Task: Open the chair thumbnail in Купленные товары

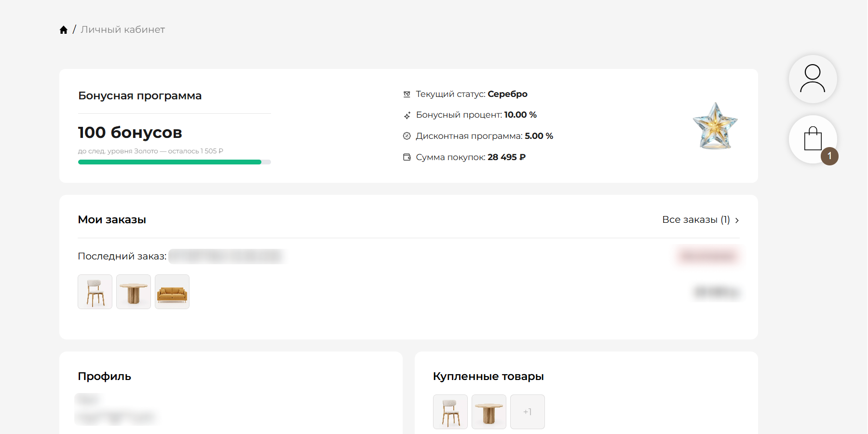Action: (450, 412)
